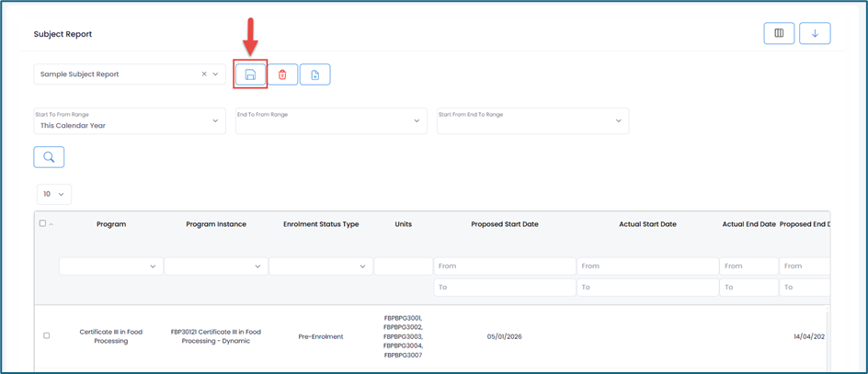Image resolution: width=868 pixels, height=374 pixels.
Task: Click Actual Start Date To field
Action: click(x=648, y=287)
